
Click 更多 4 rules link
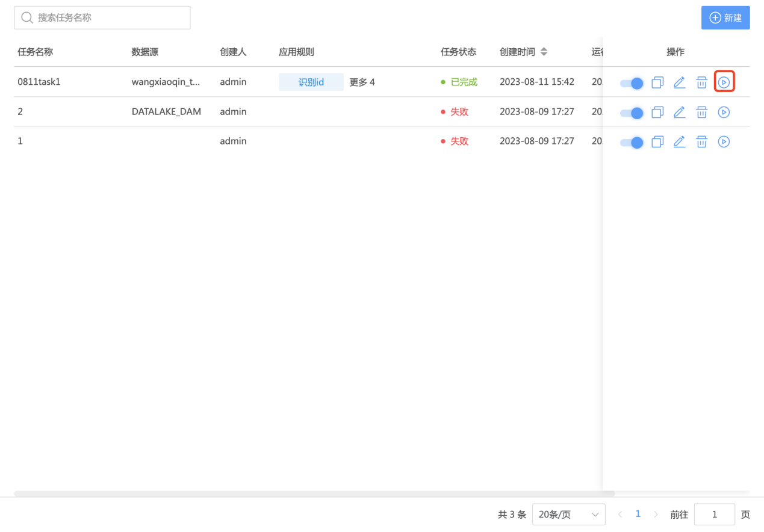click(x=362, y=82)
